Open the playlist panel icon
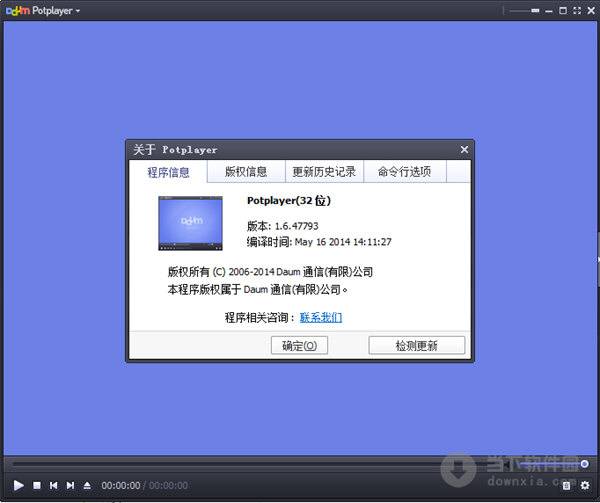Viewport: 600px width, 503px height. (x=566, y=486)
